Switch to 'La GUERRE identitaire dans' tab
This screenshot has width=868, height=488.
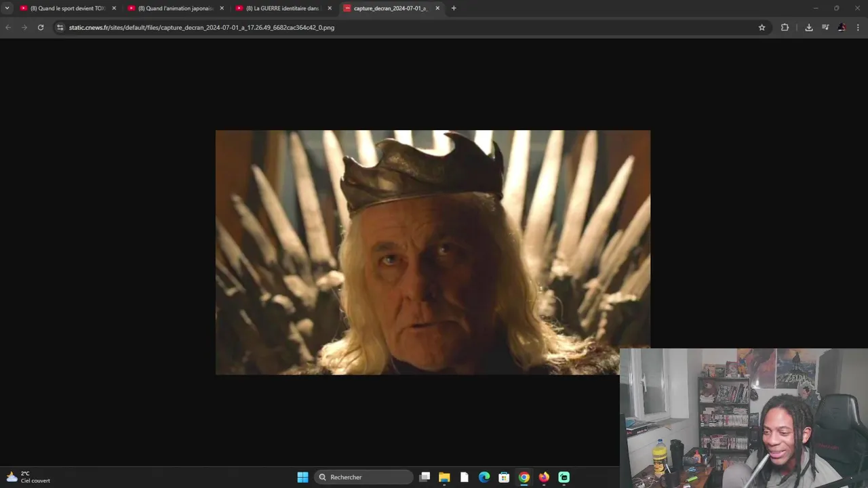[x=283, y=8]
